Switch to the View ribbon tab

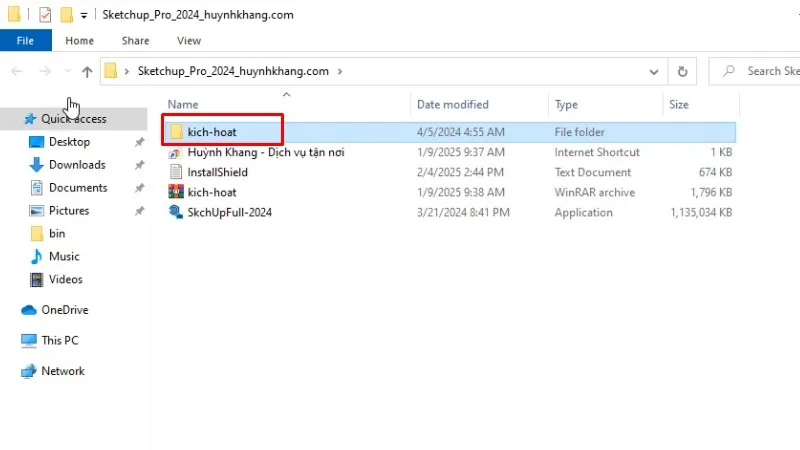point(188,41)
